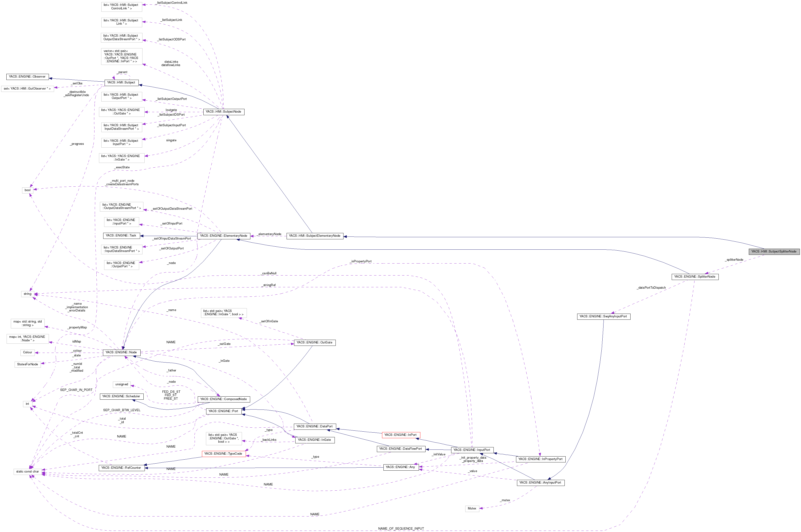
Task: Select the YACS::ENGINE::InGate element
Action: click(315, 440)
